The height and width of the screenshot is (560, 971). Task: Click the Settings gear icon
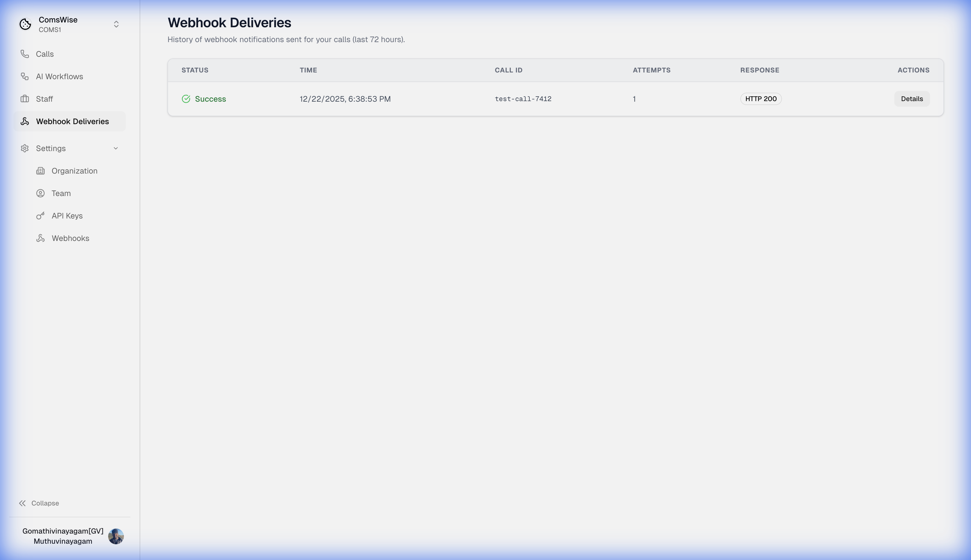25,148
